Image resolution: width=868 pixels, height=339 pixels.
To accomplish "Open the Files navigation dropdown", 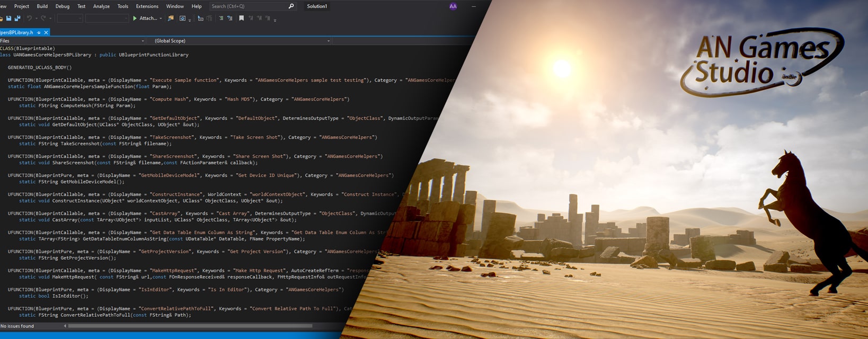I will [143, 41].
